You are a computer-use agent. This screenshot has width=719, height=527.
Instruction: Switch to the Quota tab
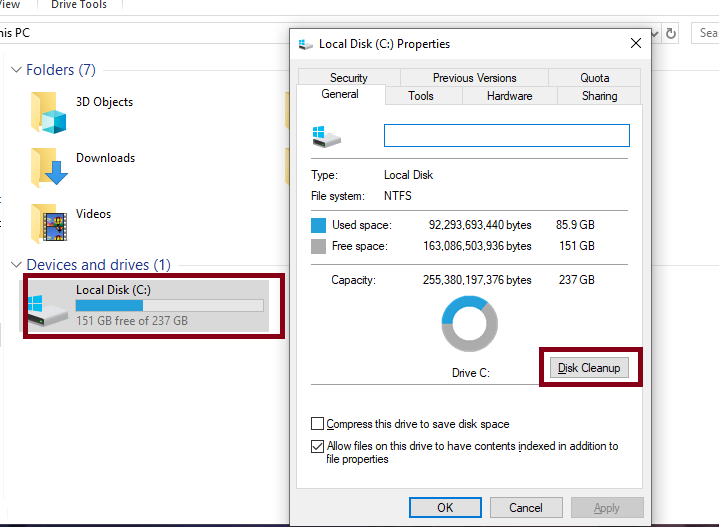pos(594,78)
